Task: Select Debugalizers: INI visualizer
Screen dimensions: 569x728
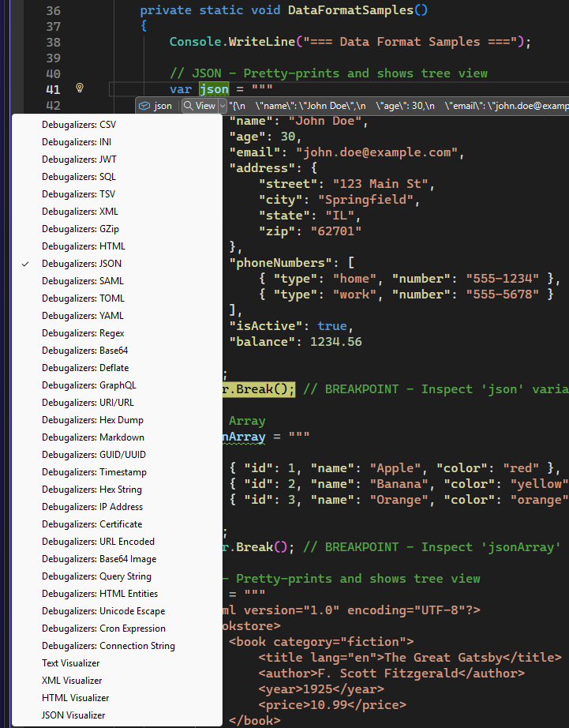Action: [117, 142]
